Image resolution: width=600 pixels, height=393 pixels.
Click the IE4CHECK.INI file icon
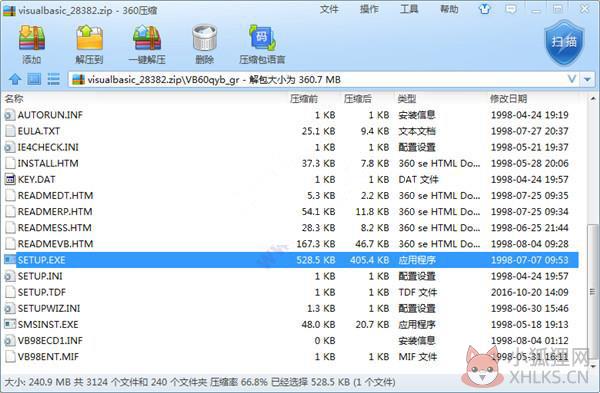(x=10, y=147)
